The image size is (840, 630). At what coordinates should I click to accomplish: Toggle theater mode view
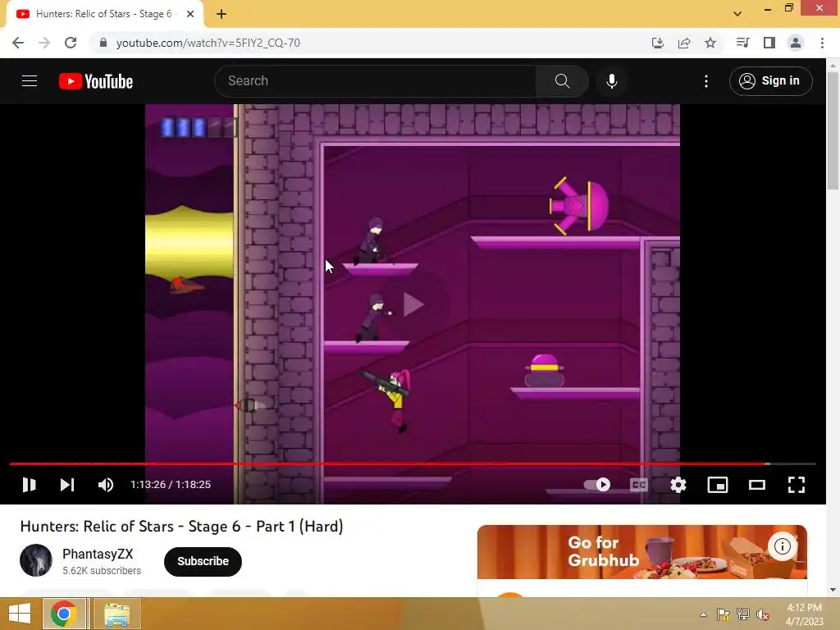coord(757,485)
